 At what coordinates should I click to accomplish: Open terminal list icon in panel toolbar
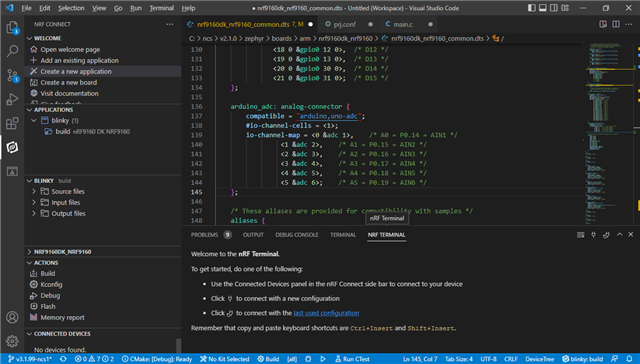[x=580, y=235]
